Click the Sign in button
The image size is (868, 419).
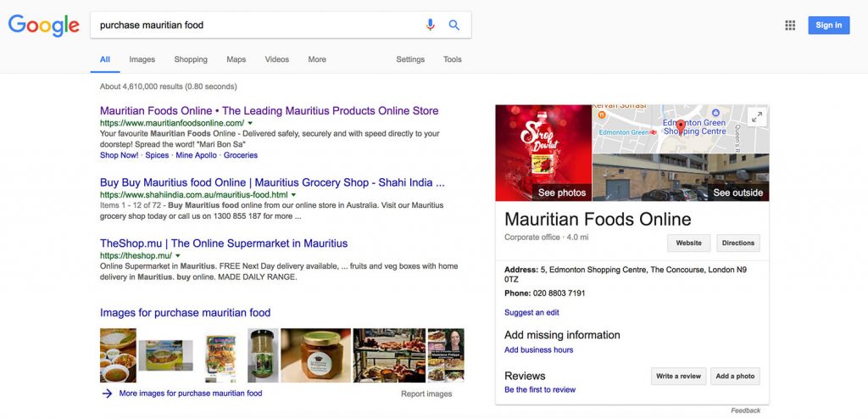[829, 25]
